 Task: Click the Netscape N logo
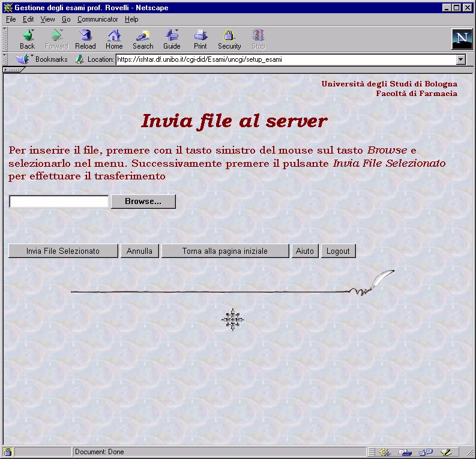(462, 39)
